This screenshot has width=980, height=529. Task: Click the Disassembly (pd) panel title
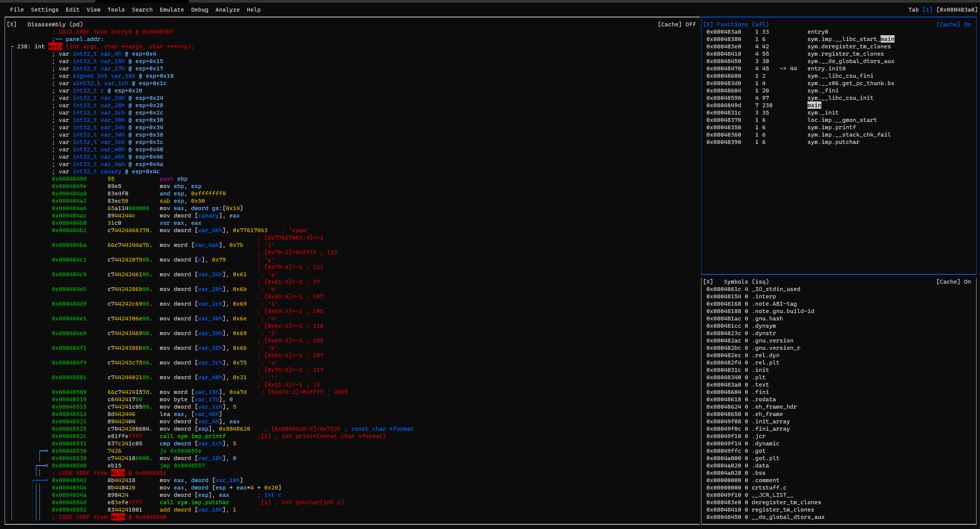click(x=55, y=24)
